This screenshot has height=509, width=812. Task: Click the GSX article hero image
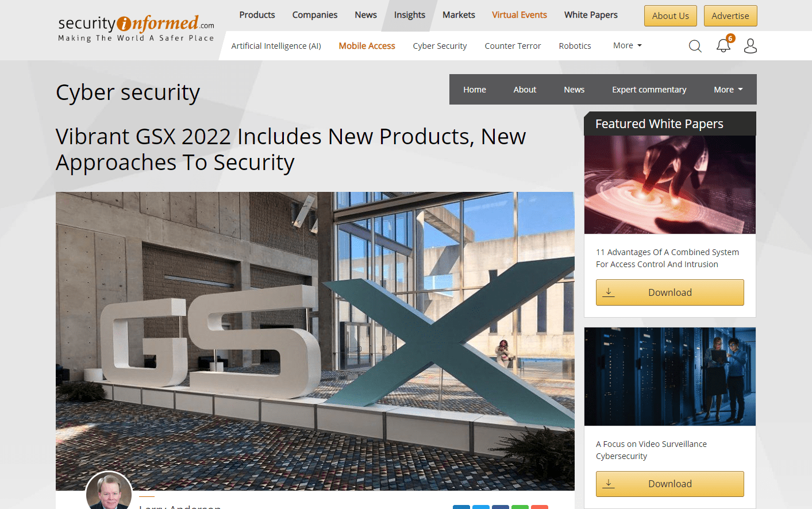[315, 341]
